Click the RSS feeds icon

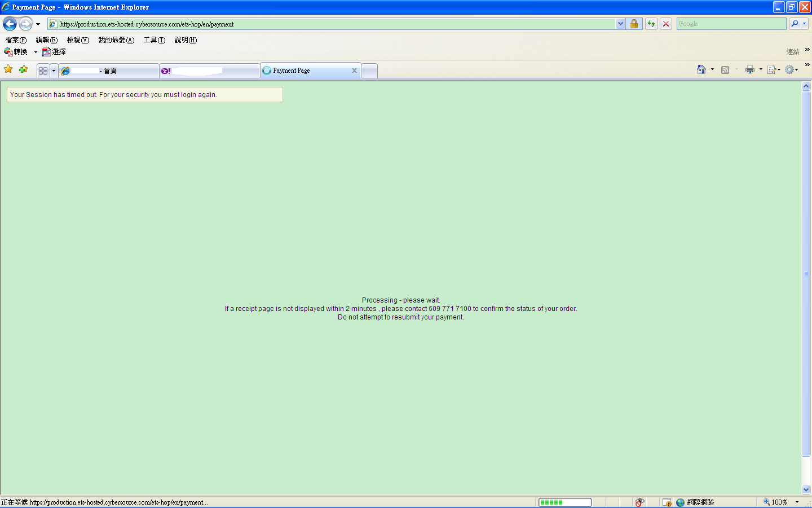(725, 69)
